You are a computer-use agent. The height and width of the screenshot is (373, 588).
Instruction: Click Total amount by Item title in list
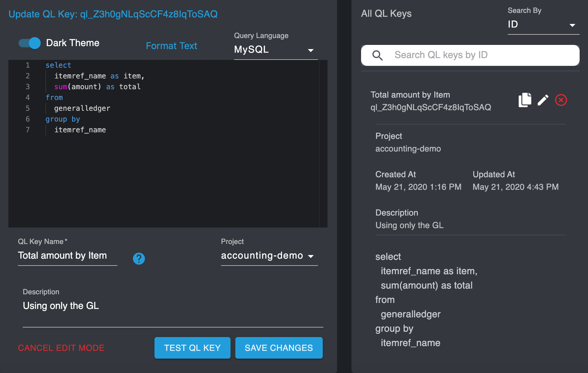[410, 95]
